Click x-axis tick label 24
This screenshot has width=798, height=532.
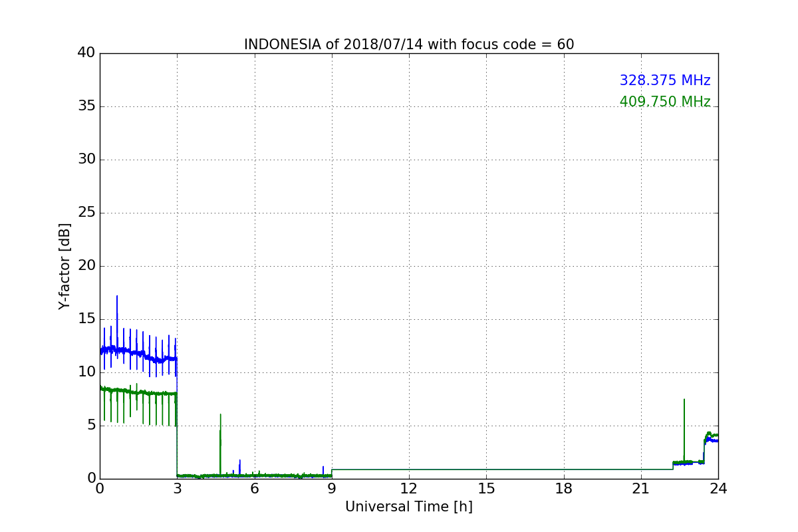pyautogui.click(x=718, y=489)
